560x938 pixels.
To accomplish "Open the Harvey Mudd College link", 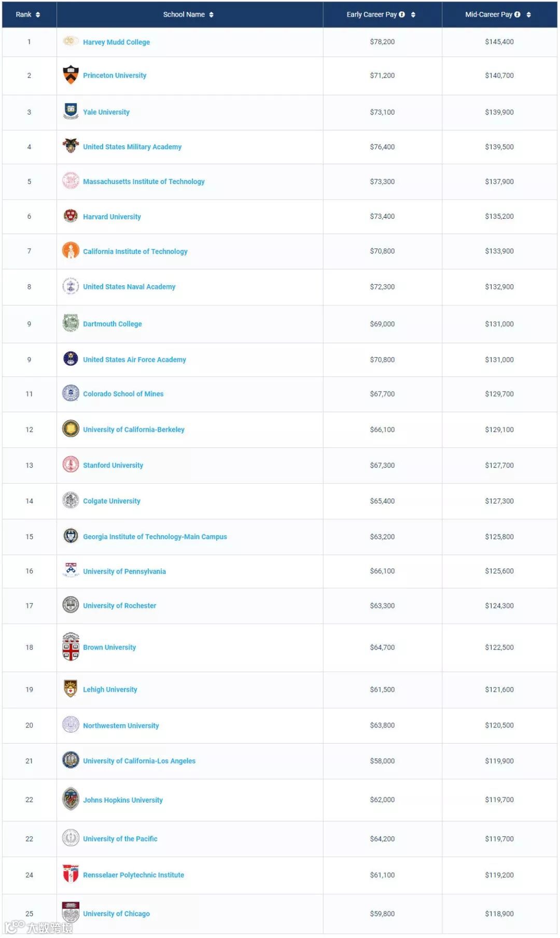I will [117, 42].
